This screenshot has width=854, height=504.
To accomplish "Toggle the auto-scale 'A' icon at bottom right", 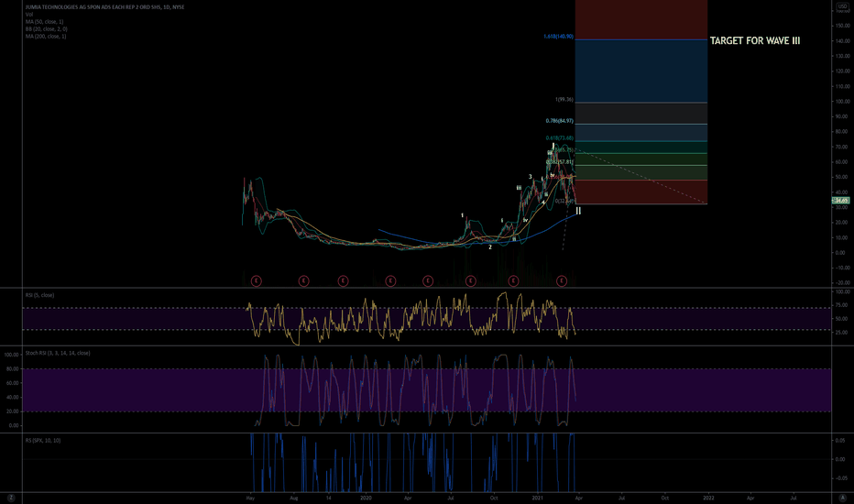I will (843, 498).
